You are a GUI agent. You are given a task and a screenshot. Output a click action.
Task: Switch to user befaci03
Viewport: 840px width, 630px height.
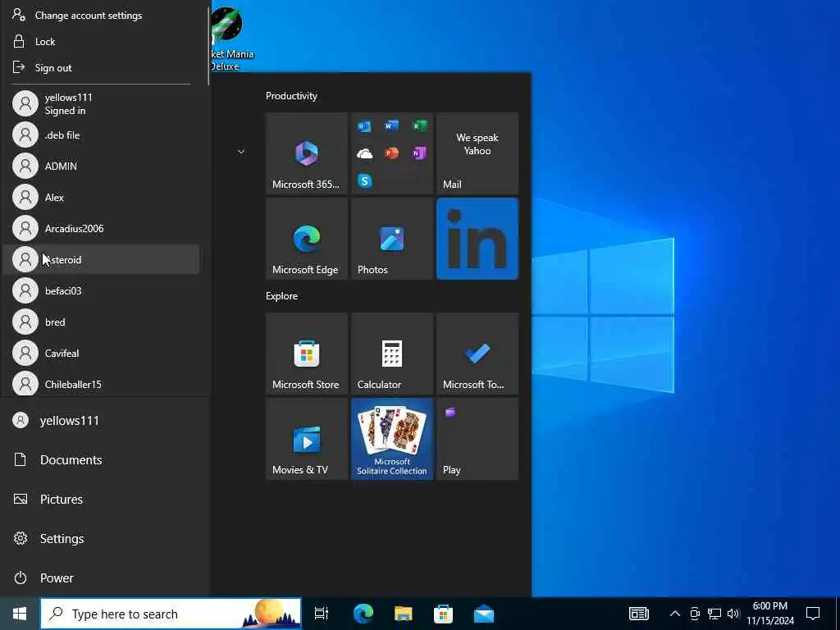(x=101, y=291)
